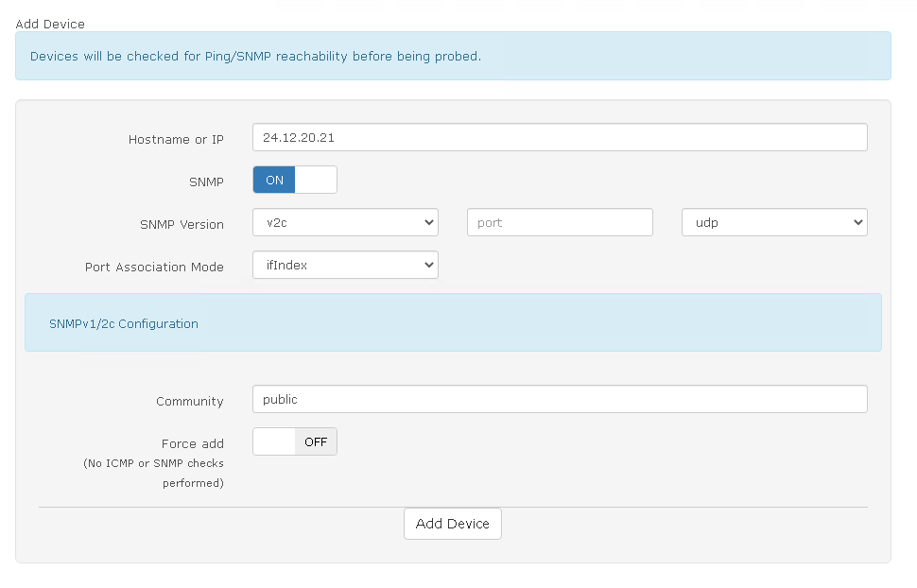Open the Port Association Mode ifIndex dropdown
Image resolution: width=917 pixels, height=588 pixels.
[345, 266]
